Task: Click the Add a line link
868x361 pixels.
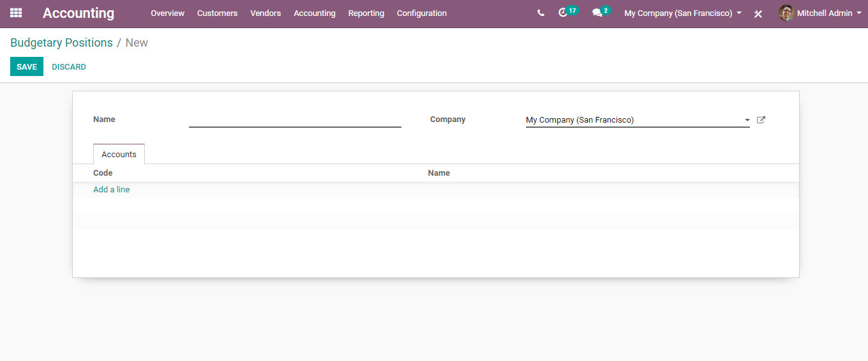Action: pos(112,189)
